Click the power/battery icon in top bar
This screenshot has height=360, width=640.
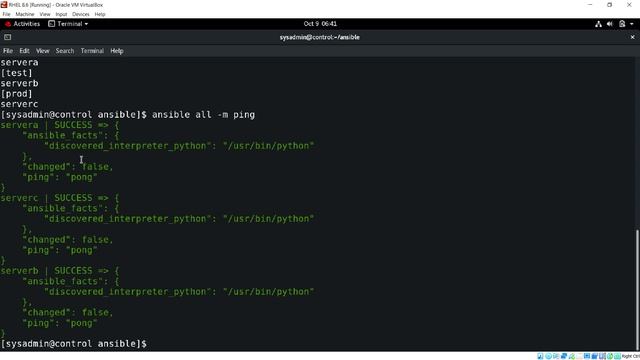pos(622,24)
